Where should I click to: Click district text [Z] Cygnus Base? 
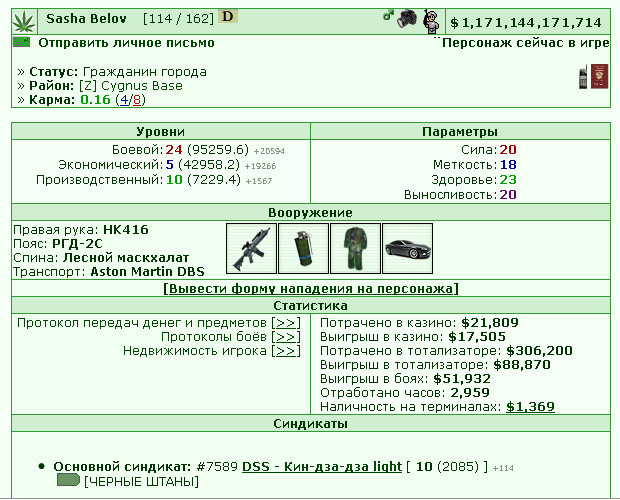(131, 86)
